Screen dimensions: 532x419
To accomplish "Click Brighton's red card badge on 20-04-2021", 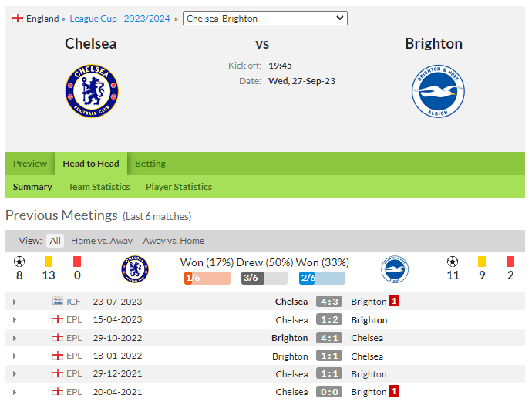I will [x=393, y=391].
